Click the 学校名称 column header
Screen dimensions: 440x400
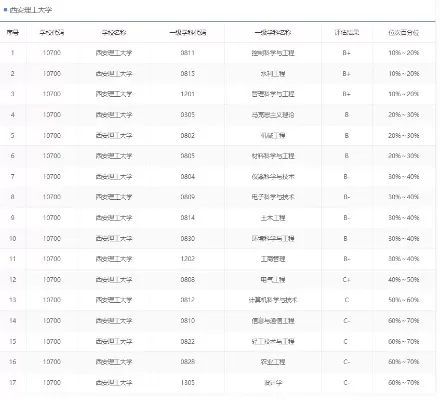click(114, 33)
